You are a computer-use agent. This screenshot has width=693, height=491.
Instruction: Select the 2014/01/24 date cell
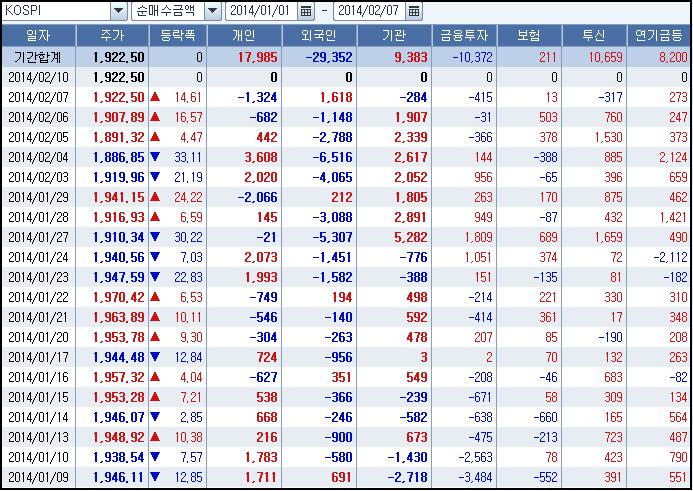tap(38, 258)
